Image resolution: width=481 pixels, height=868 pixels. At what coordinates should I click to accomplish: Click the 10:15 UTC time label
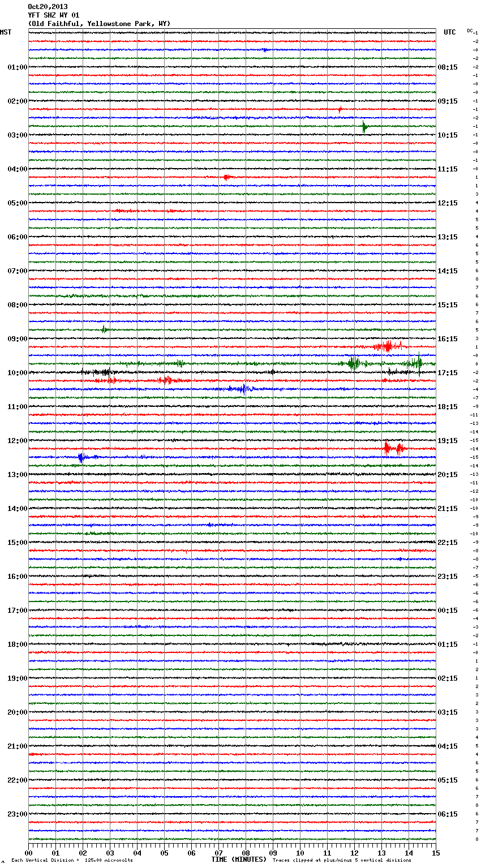click(x=448, y=135)
